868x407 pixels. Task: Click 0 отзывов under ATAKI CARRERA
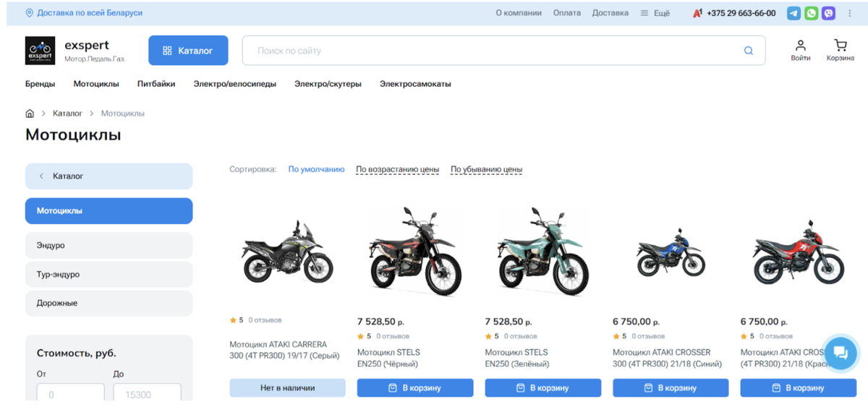[265, 320]
